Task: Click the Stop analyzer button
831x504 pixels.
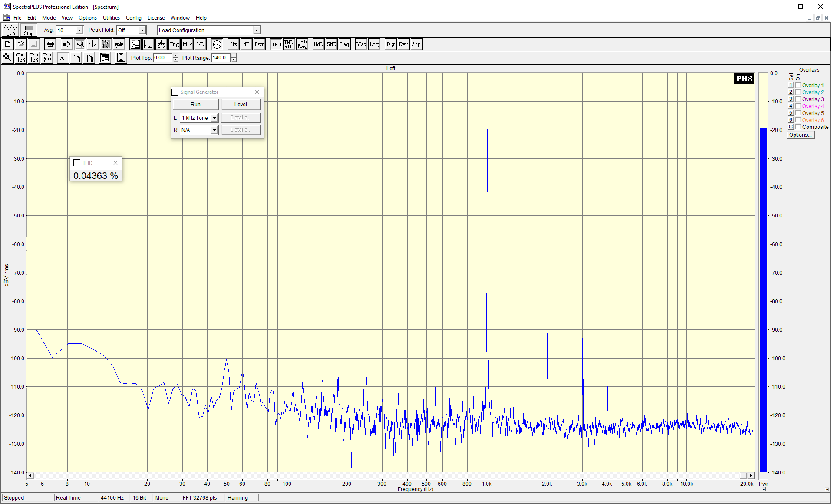Action: click(x=29, y=30)
